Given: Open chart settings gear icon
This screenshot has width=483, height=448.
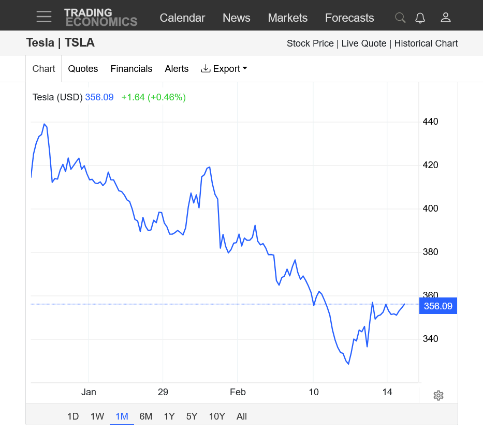Looking at the screenshot, I should coord(438,396).
